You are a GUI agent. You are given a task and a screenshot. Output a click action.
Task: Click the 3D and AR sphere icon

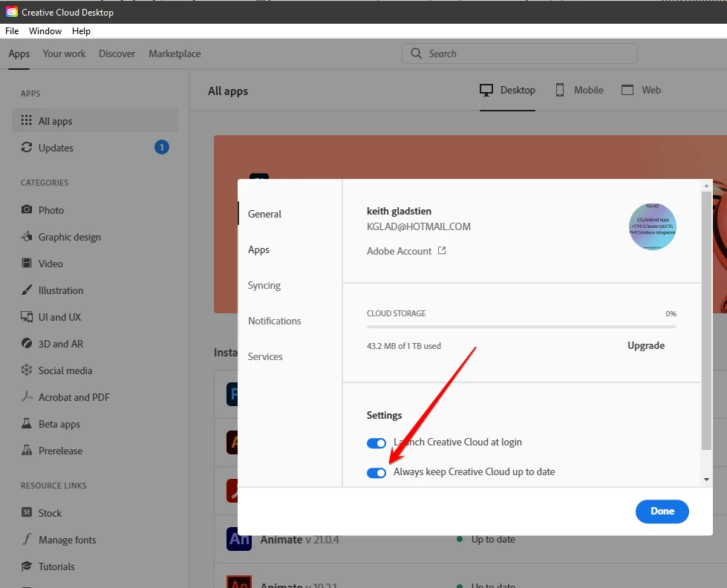click(27, 344)
